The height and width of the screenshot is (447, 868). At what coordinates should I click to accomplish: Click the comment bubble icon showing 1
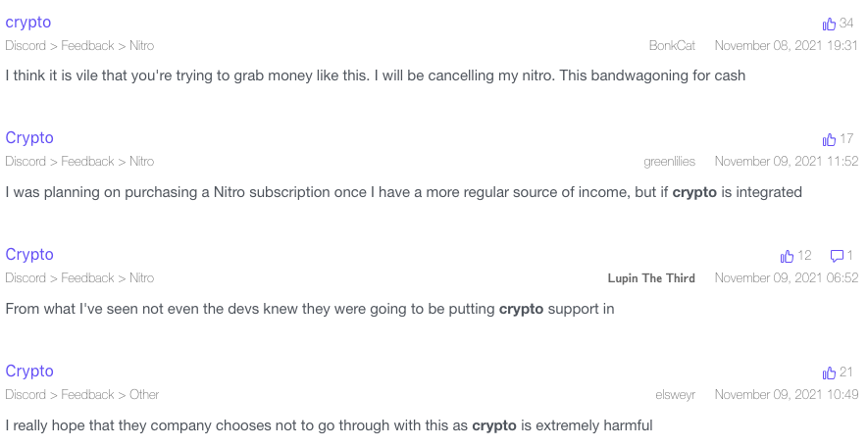[x=837, y=256]
